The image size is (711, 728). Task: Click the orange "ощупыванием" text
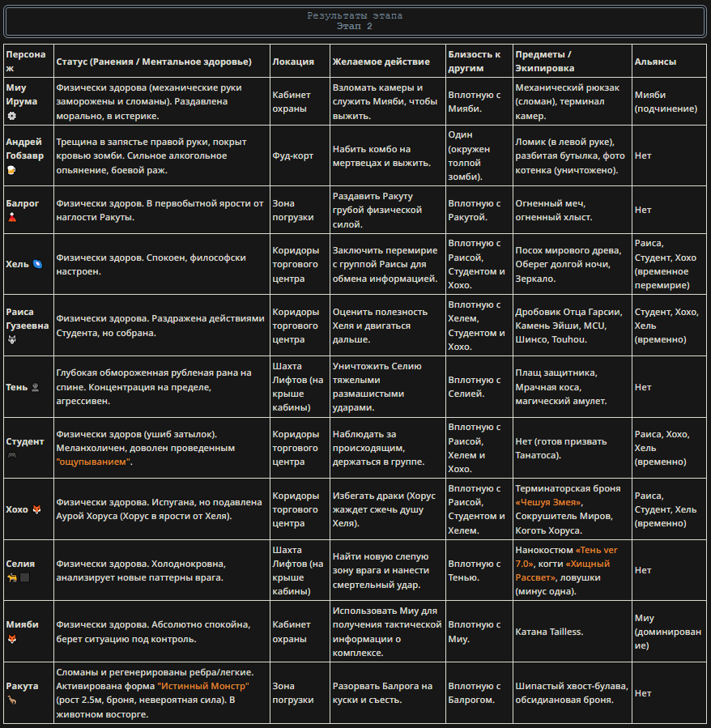[93, 462]
